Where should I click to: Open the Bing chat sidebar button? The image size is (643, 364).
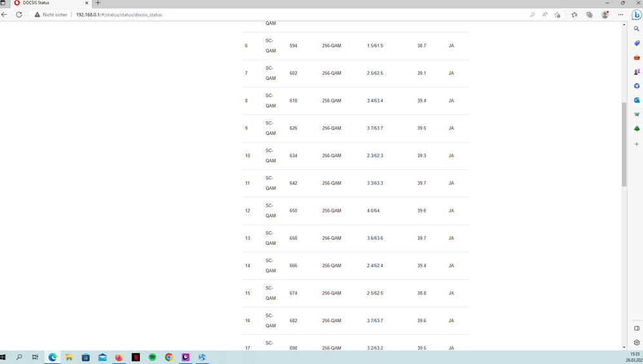click(637, 15)
